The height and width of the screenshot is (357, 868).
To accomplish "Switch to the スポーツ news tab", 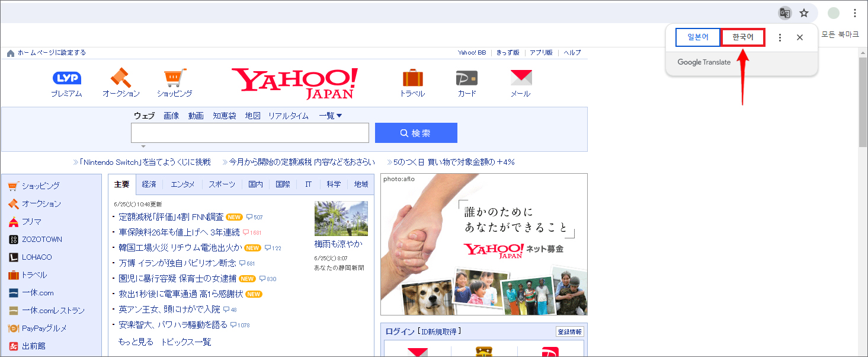I will (222, 184).
